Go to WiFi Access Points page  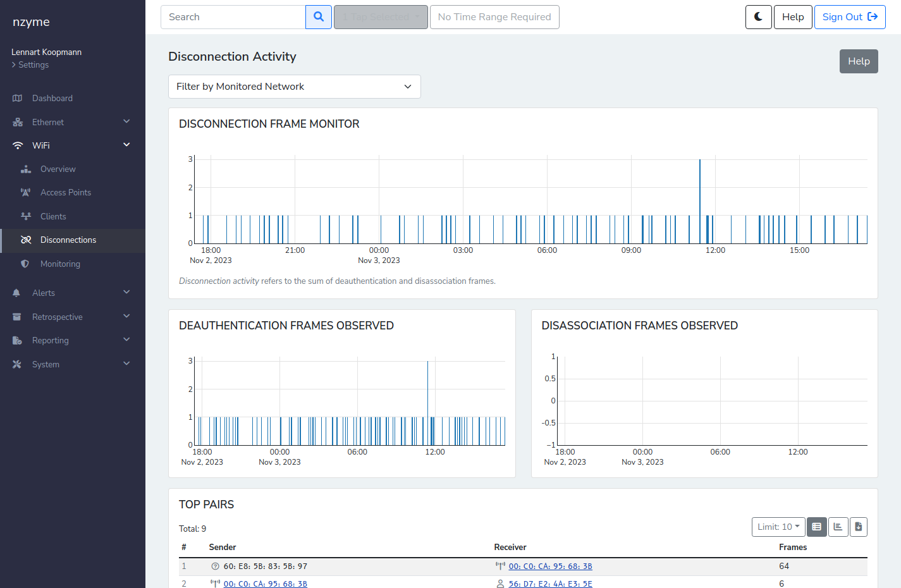click(65, 193)
